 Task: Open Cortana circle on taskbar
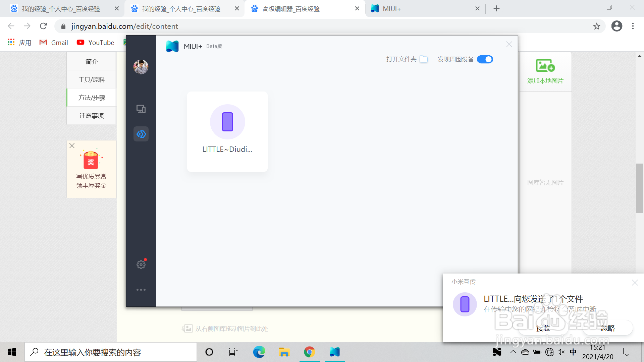coord(209,352)
